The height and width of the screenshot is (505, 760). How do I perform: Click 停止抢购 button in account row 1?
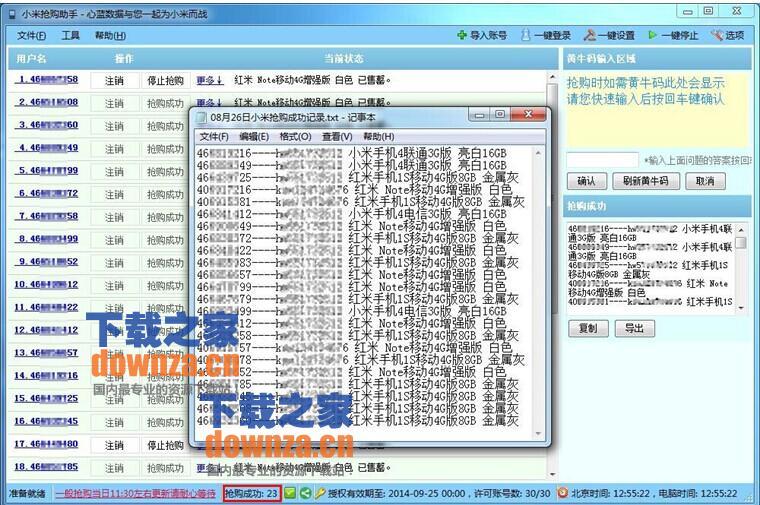click(165, 81)
